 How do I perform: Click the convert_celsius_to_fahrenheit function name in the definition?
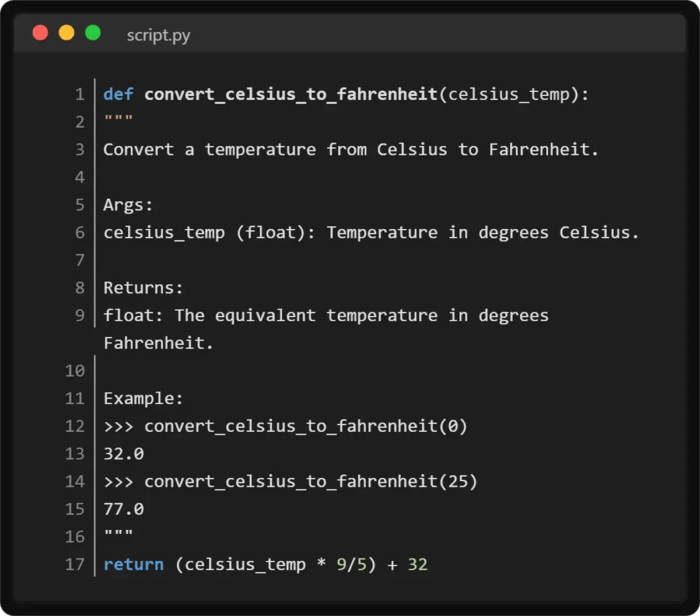tap(291, 94)
